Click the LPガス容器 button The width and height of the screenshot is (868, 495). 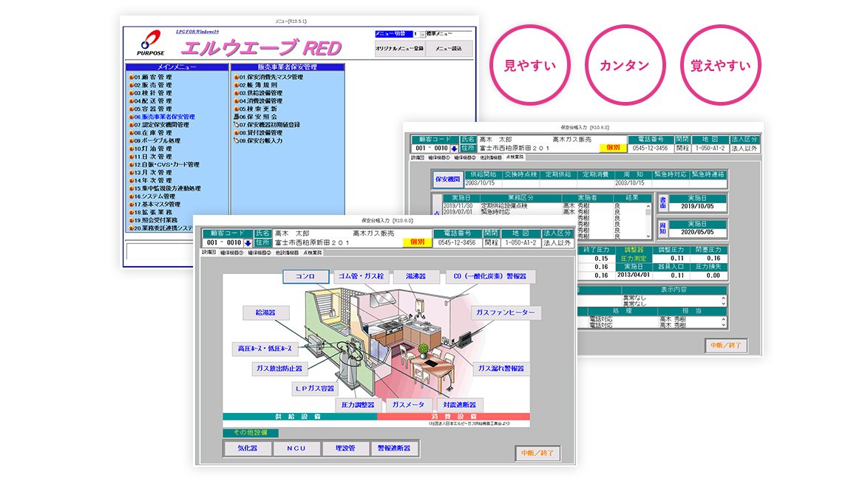tap(314, 389)
